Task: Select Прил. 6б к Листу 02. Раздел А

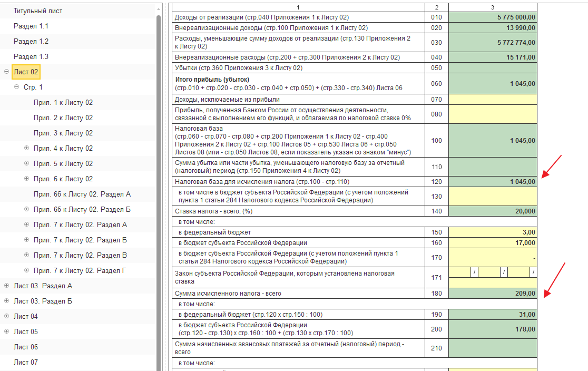Action: [82, 194]
